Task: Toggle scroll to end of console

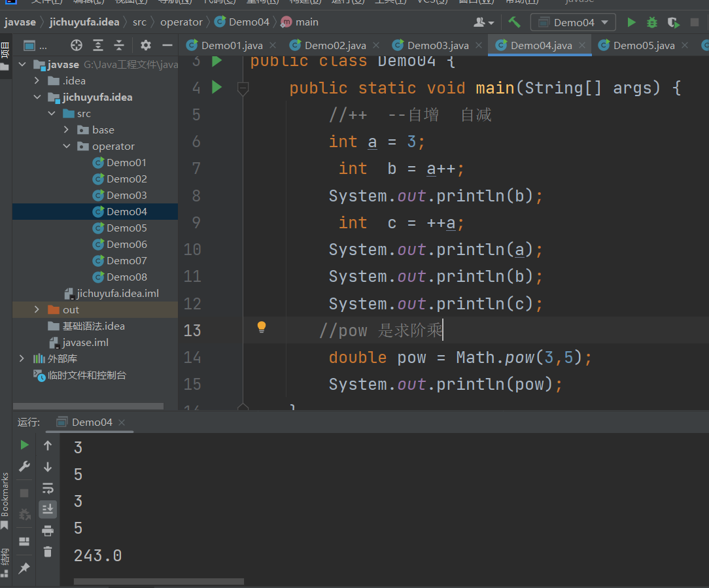Action: [x=48, y=509]
